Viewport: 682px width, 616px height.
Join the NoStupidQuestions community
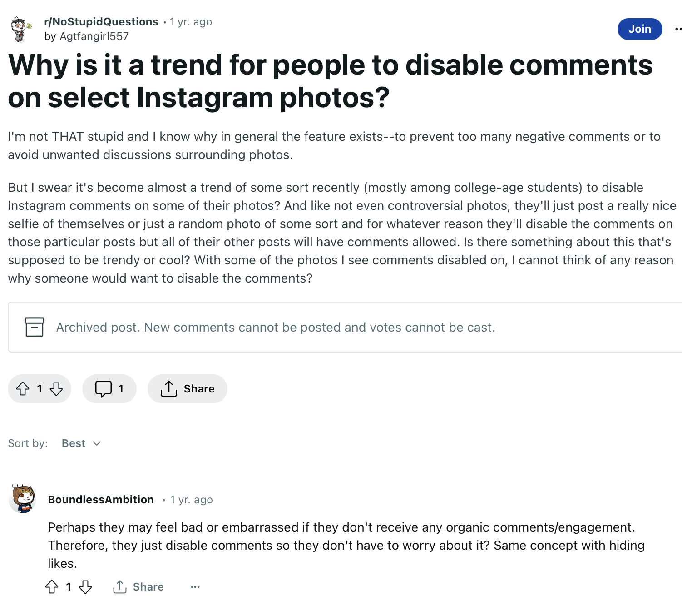640,29
